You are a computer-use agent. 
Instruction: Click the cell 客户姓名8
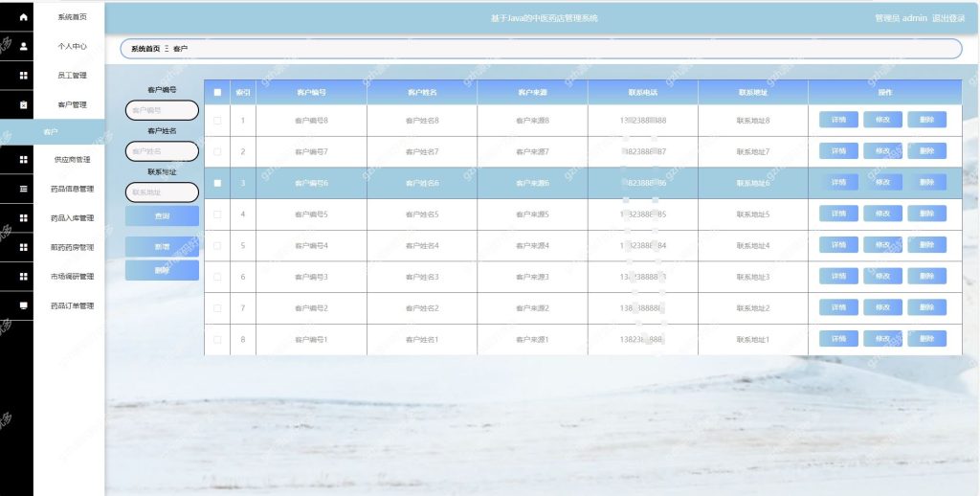tap(422, 121)
